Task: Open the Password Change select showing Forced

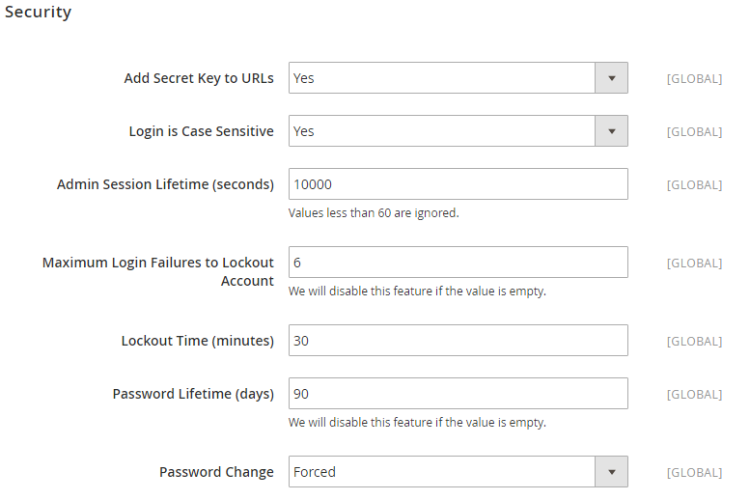Action: (458, 472)
